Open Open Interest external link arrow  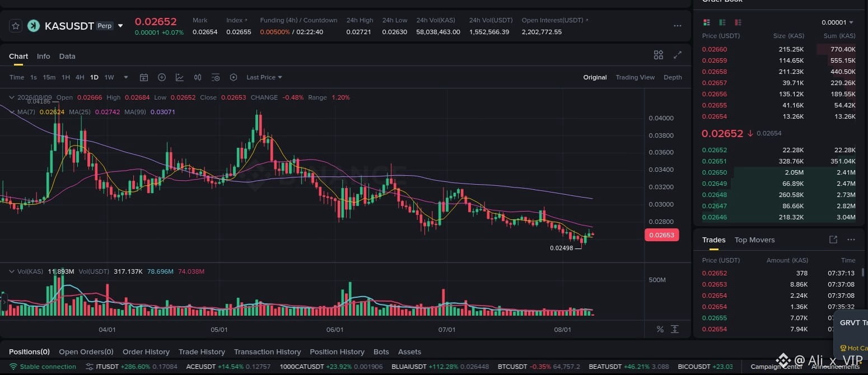[586, 20]
